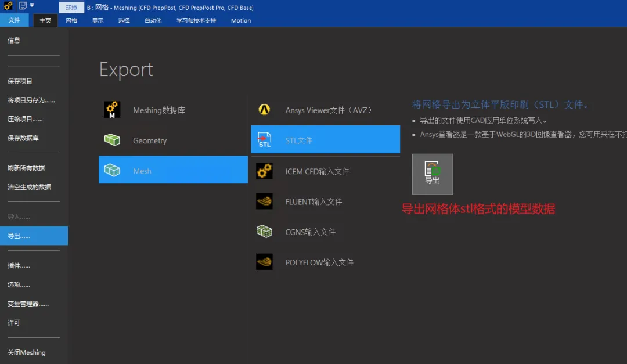Click 清空生成的数据 in the sidebar
The height and width of the screenshot is (364, 627).
point(29,187)
